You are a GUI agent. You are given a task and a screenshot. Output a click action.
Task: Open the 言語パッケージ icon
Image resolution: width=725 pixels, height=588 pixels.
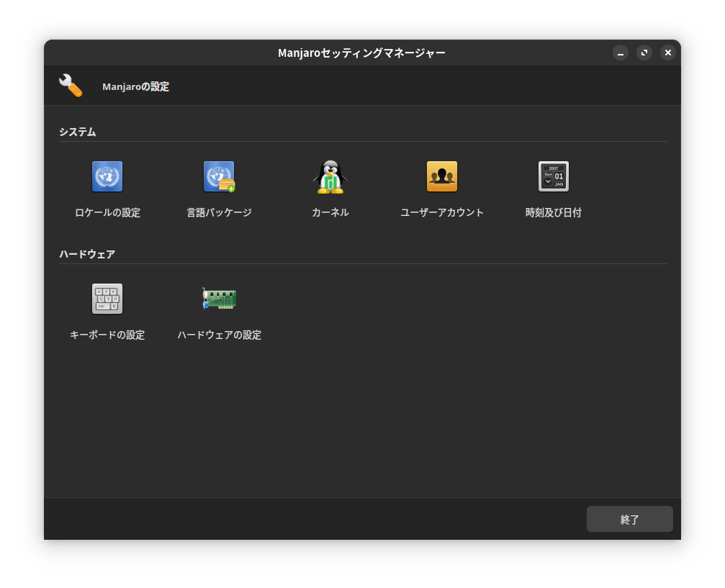coord(219,176)
